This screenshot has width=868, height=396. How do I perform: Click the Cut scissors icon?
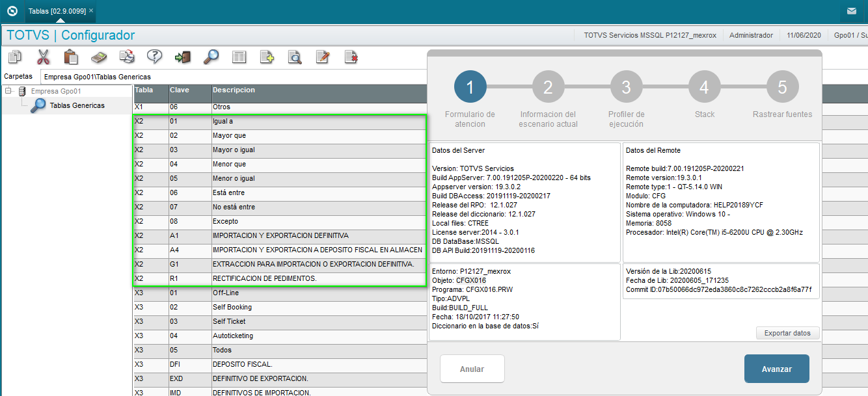pos(43,57)
